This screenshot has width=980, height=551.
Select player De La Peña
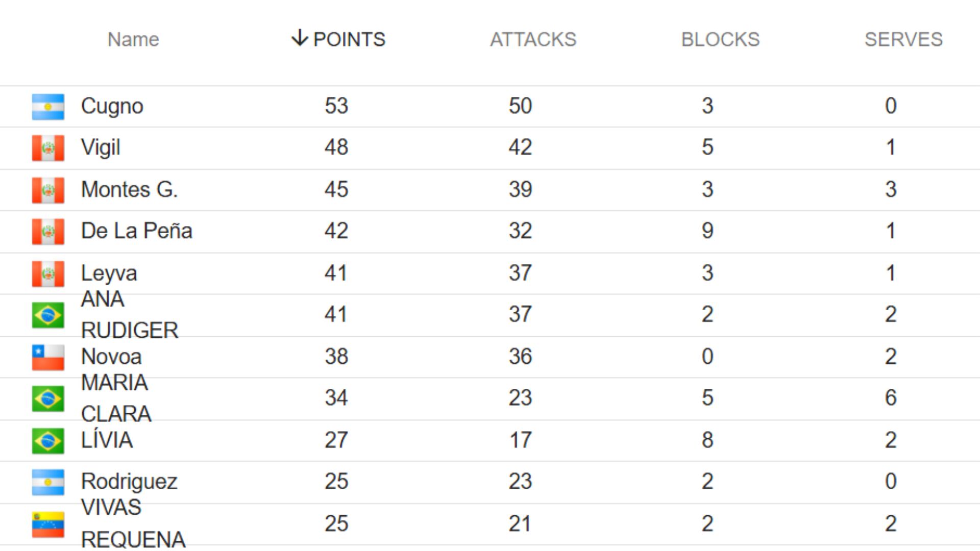[136, 231]
